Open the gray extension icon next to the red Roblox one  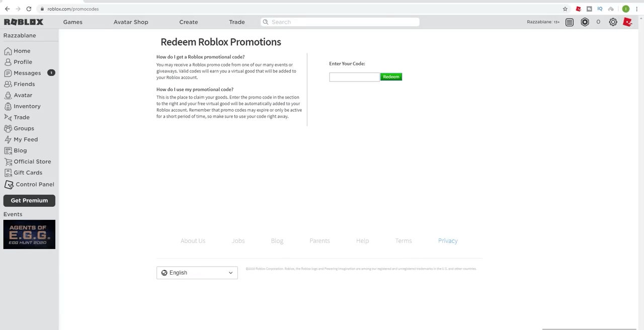[x=589, y=9]
